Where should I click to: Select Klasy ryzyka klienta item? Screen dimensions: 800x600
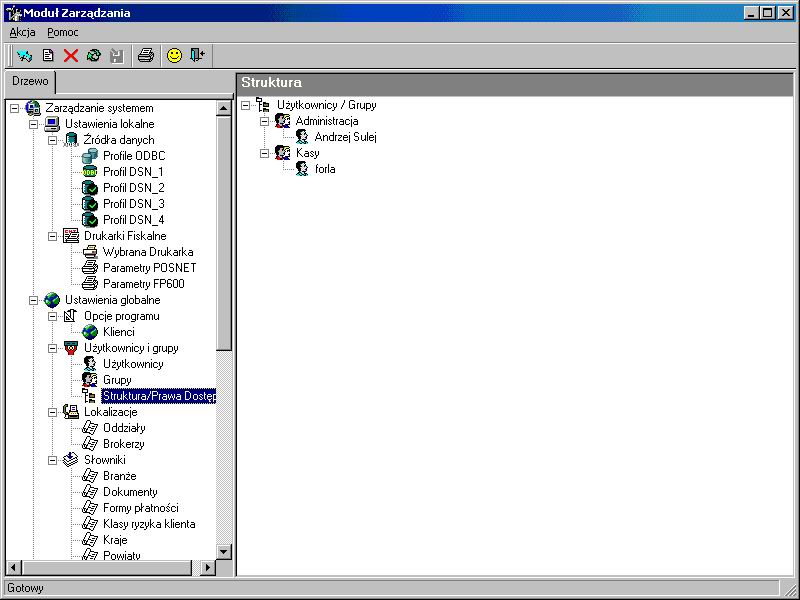pyautogui.click(x=149, y=524)
